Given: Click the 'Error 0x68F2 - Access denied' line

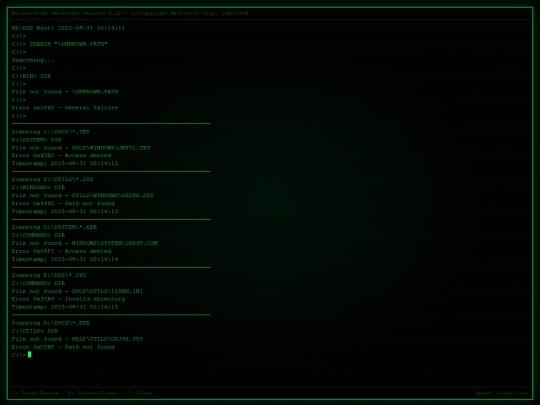Looking at the screenshot, I should (61, 251).
